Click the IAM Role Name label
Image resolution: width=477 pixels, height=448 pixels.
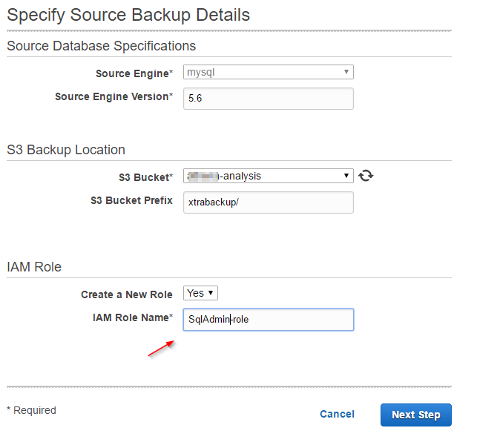(x=132, y=317)
